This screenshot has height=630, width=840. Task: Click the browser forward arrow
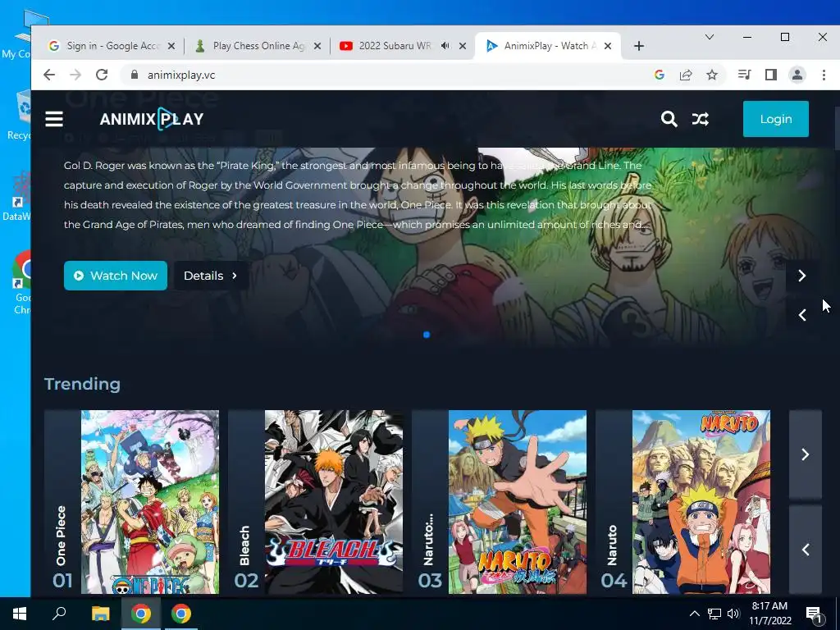tap(75, 75)
